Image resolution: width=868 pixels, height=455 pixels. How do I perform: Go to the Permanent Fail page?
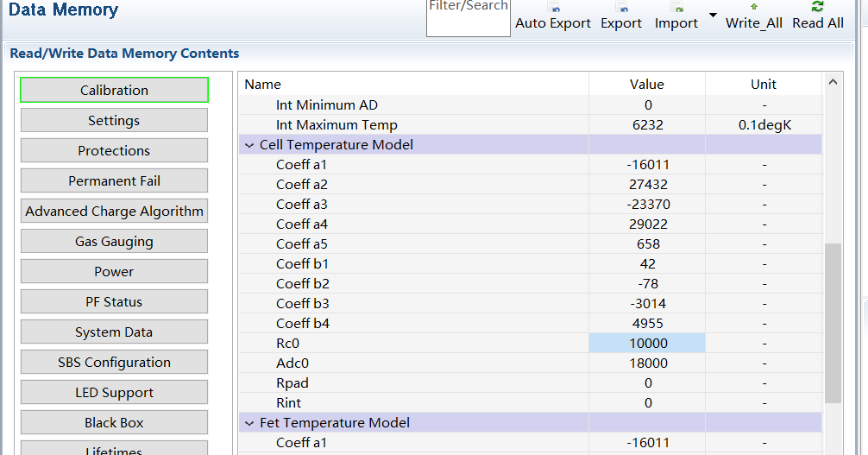point(114,181)
